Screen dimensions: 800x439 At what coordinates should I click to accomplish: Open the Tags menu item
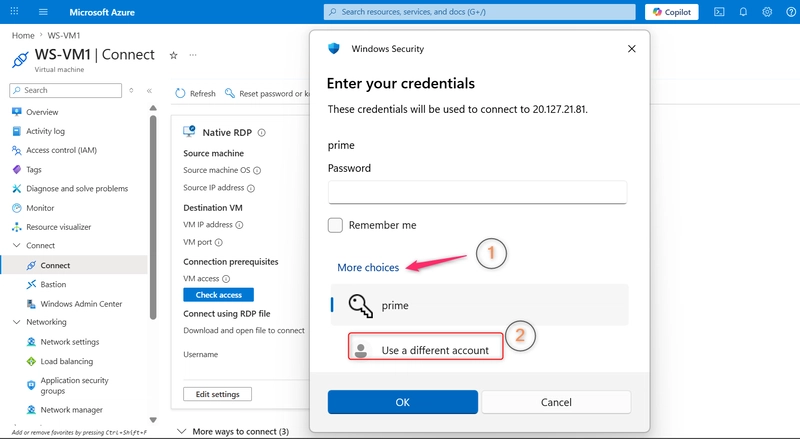[x=34, y=169]
